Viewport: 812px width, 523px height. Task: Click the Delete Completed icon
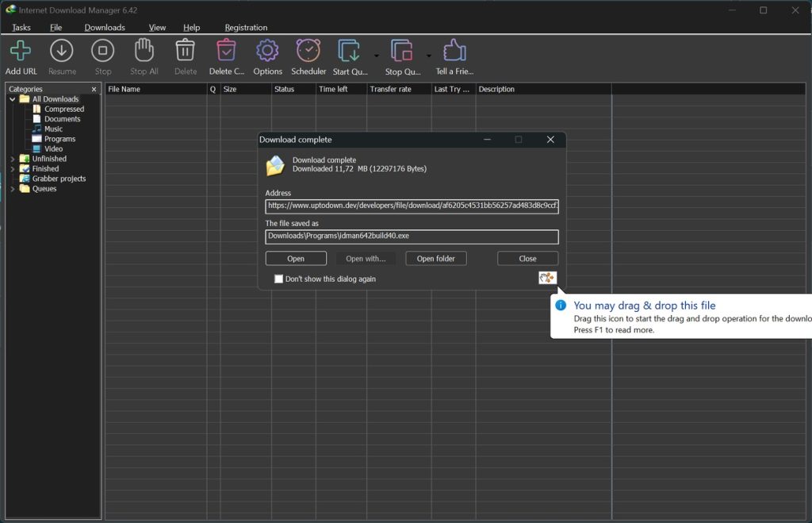[x=226, y=50]
